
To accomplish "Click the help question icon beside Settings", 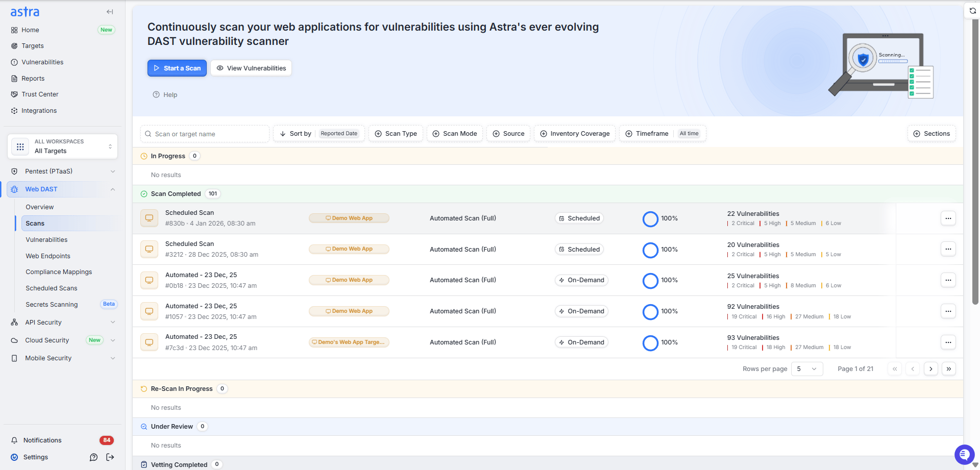I will click(x=93, y=457).
